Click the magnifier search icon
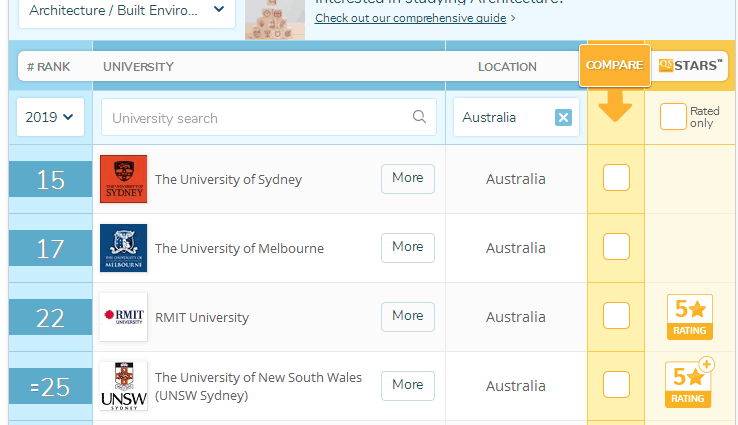Screen dimensions: 738x425 click(x=419, y=116)
